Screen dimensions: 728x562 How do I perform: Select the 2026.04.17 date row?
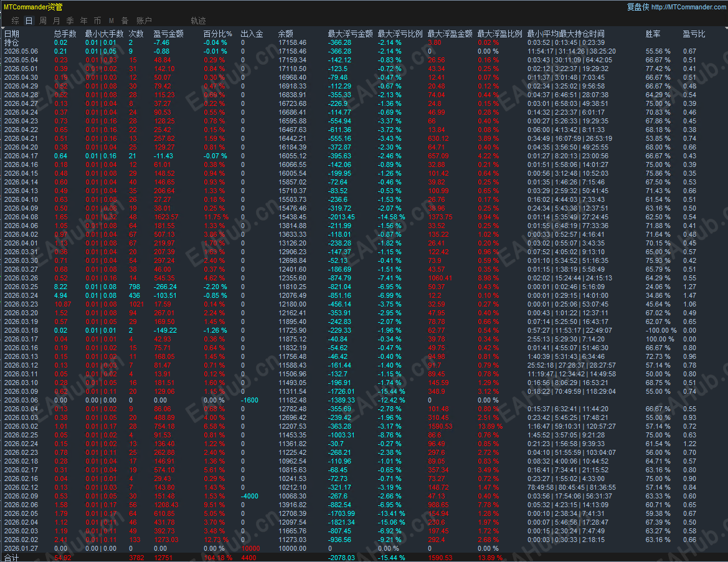(x=21, y=156)
